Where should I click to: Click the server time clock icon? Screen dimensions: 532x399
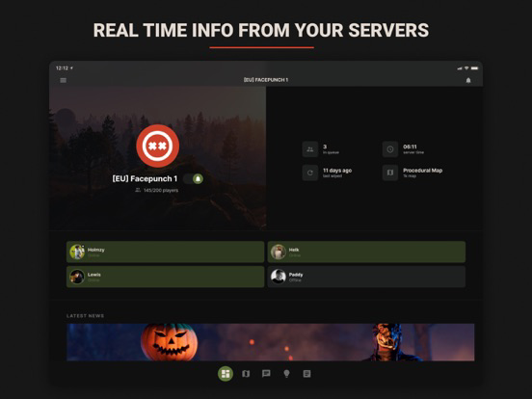point(390,149)
